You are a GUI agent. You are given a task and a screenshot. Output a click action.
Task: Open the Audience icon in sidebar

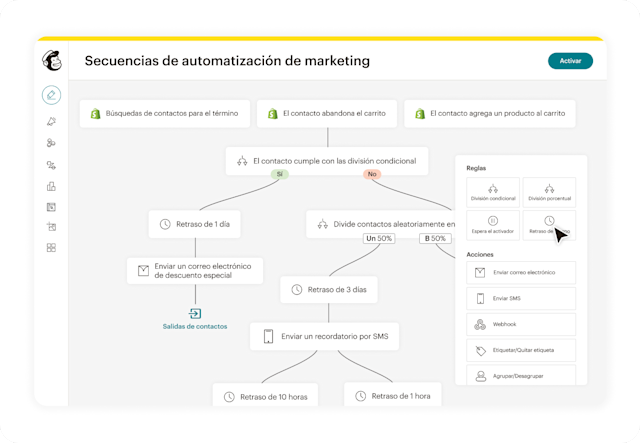pos(51,143)
